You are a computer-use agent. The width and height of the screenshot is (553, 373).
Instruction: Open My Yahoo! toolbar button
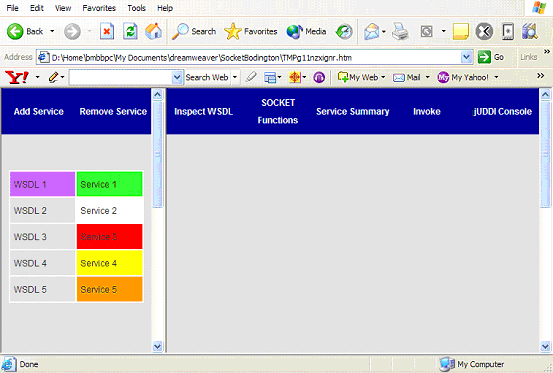tap(463, 77)
